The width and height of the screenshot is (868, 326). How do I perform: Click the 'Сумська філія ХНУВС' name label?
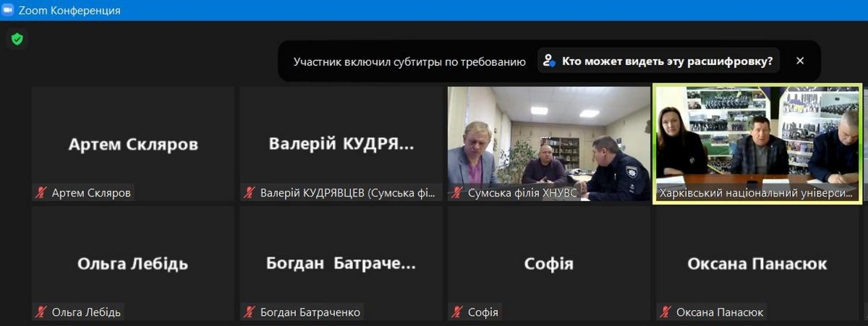(522, 193)
